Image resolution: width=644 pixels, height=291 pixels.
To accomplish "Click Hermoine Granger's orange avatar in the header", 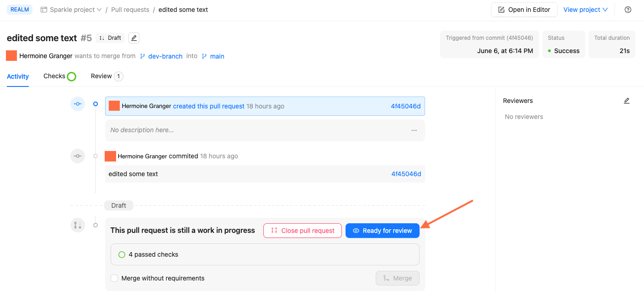I will (x=11, y=56).
